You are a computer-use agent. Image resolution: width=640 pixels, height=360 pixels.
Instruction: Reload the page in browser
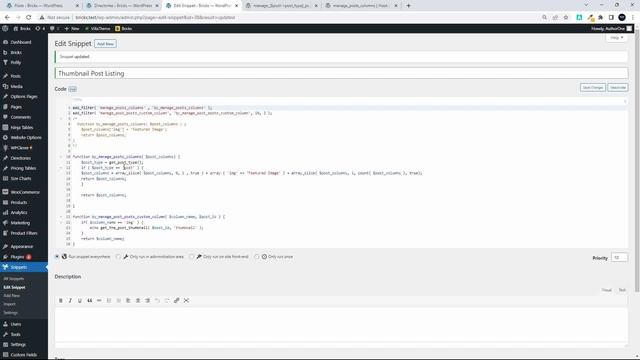tap(29, 18)
